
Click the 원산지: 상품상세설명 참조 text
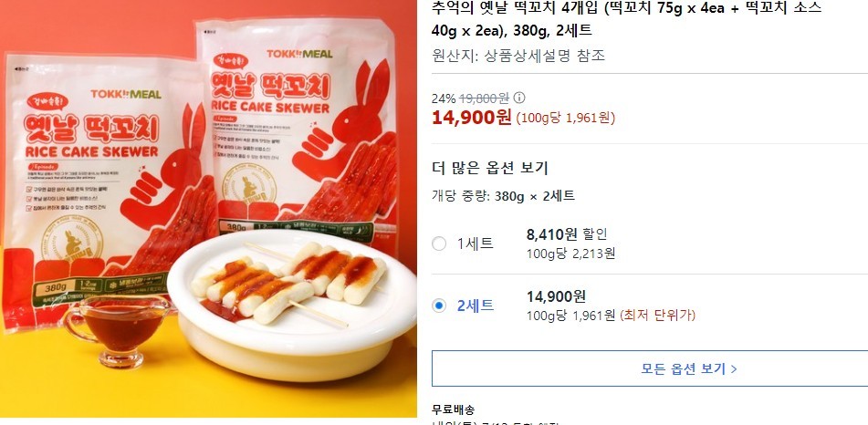click(x=518, y=56)
